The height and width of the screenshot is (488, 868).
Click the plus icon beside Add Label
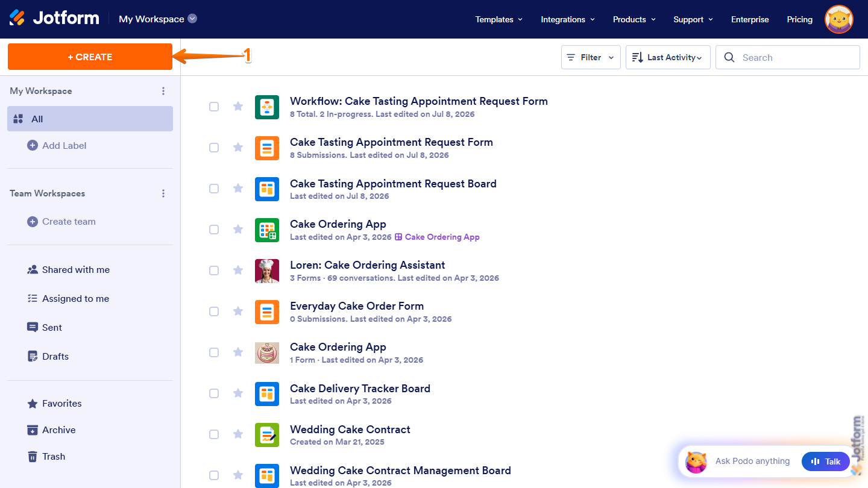(x=33, y=145)
